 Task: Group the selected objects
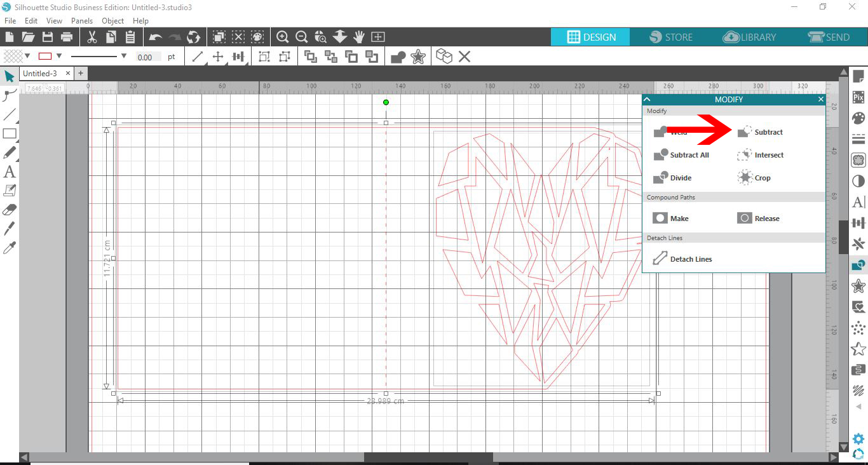coord(264,57)
